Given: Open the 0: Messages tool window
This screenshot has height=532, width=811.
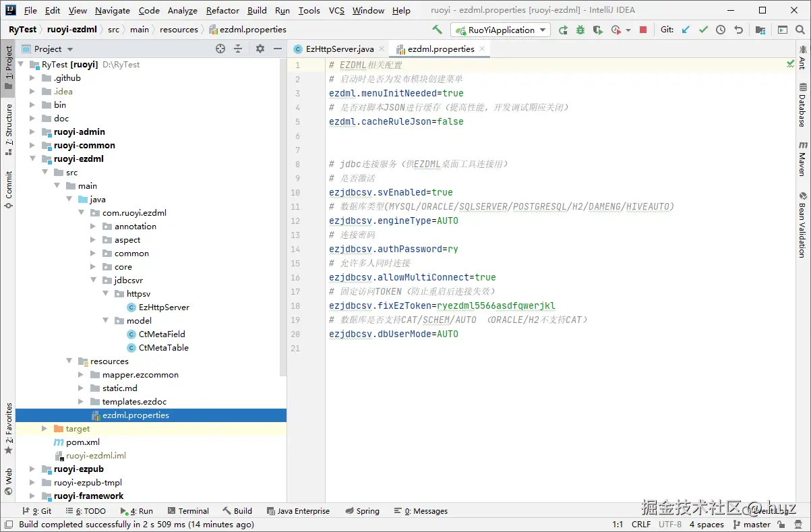Looking at the screenshot, I should tap(421, 510).
